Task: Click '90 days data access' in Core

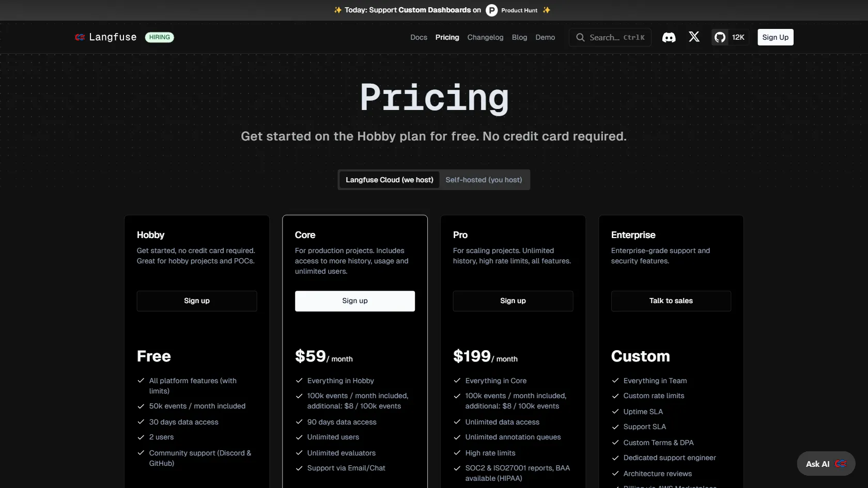Action: 342,422
